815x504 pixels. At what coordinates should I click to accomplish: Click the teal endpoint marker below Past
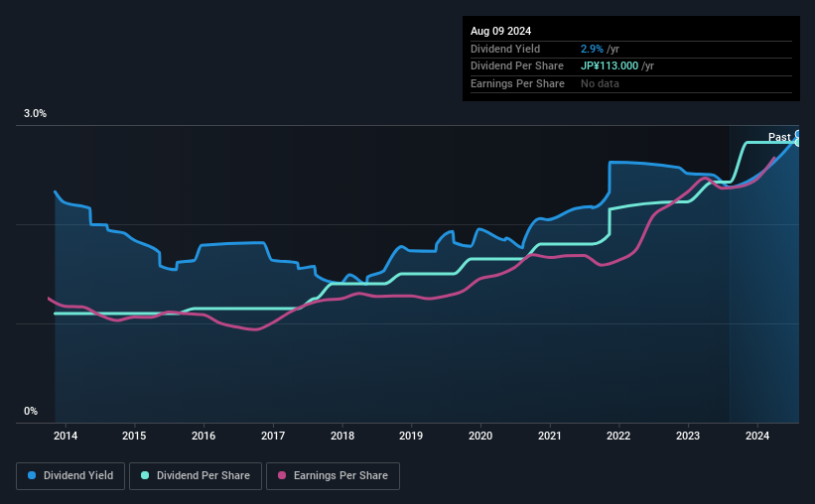point(798,142)
